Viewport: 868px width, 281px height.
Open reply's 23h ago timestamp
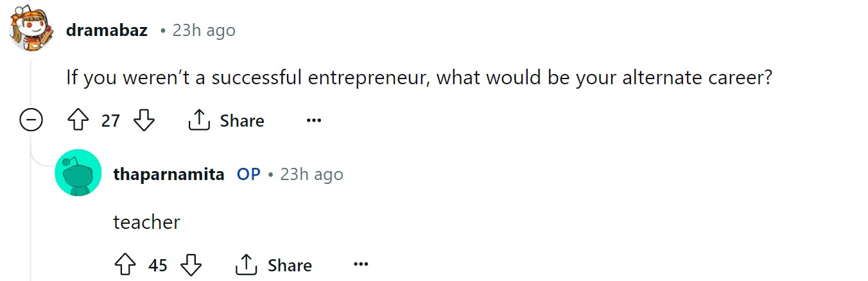pos(312,174)
